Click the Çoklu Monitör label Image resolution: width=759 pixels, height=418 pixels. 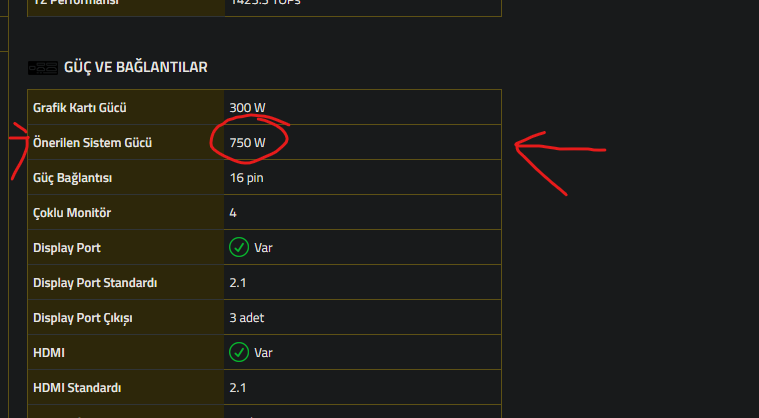coord(72,212)
